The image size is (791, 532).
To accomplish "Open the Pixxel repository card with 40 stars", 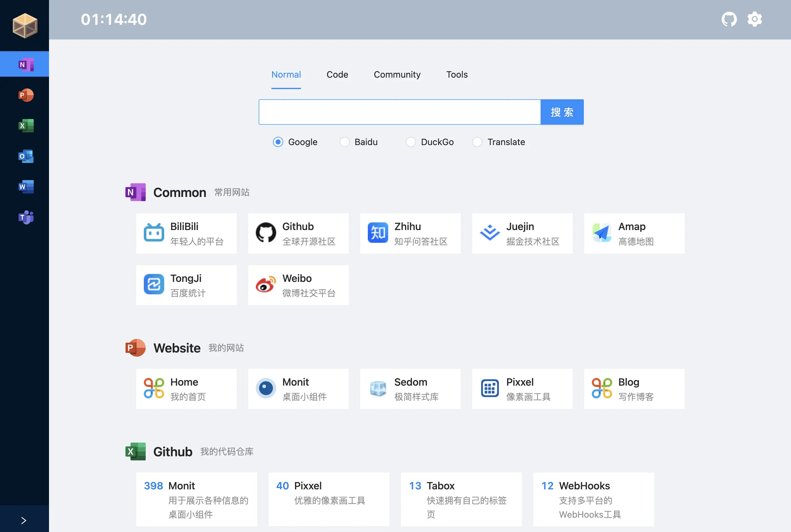I will tap(329, 500).
